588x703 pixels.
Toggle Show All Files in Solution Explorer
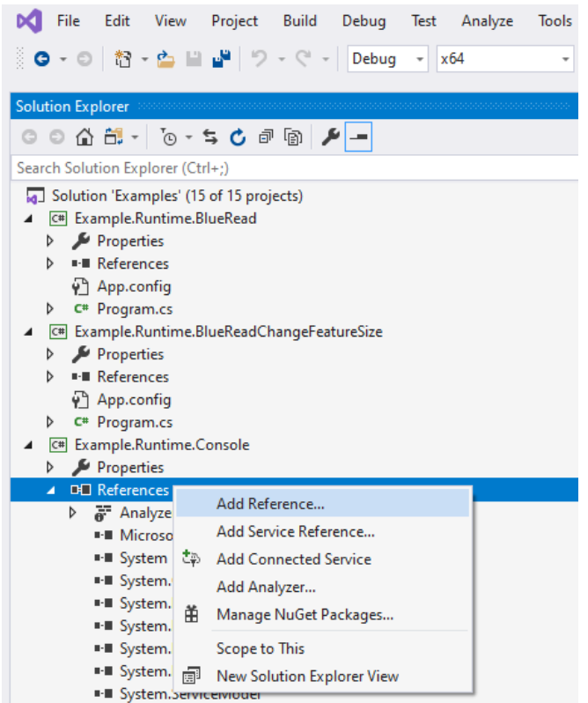point(293,137)
